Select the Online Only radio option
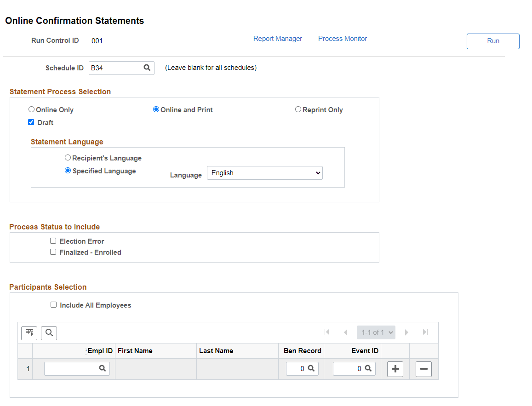Screen dimensions: 532x406 (31, 109)
